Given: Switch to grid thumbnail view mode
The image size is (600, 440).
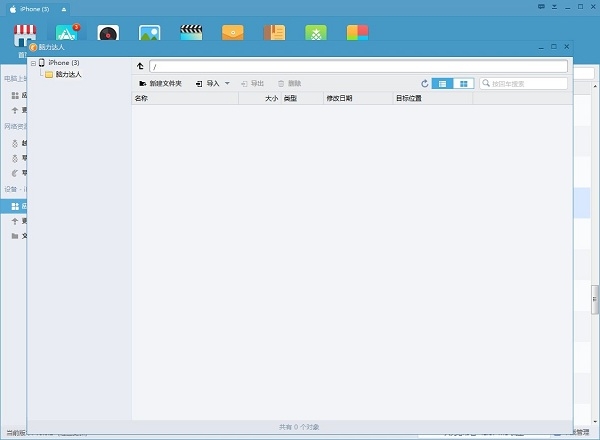Looking at the screenshot, I should tap(463, 83).
